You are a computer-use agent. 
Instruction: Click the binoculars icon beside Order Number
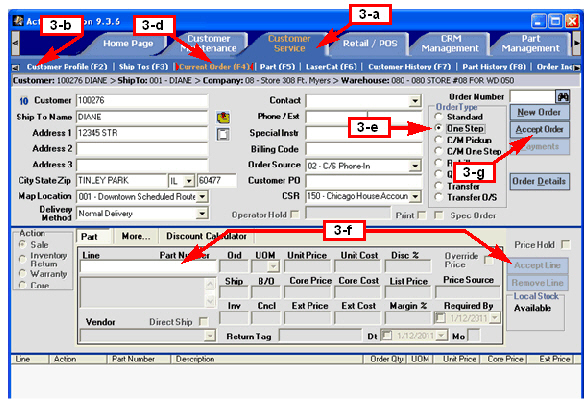coord(562,97)
